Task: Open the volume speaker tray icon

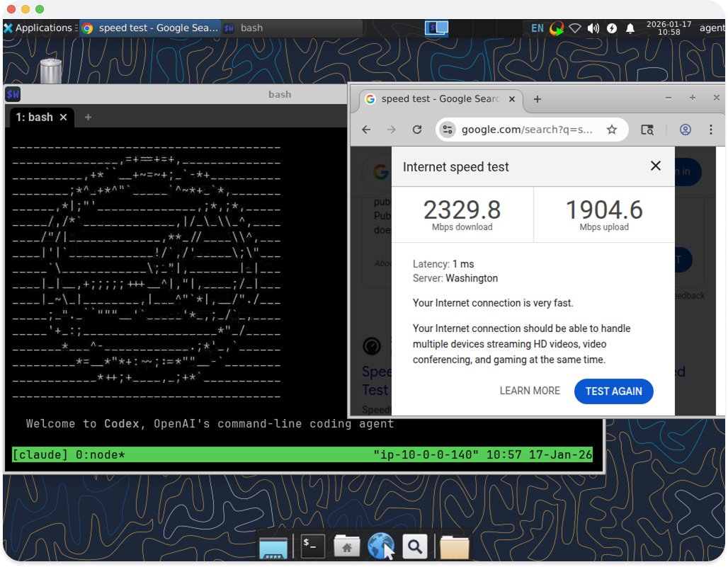Action: 593,28
